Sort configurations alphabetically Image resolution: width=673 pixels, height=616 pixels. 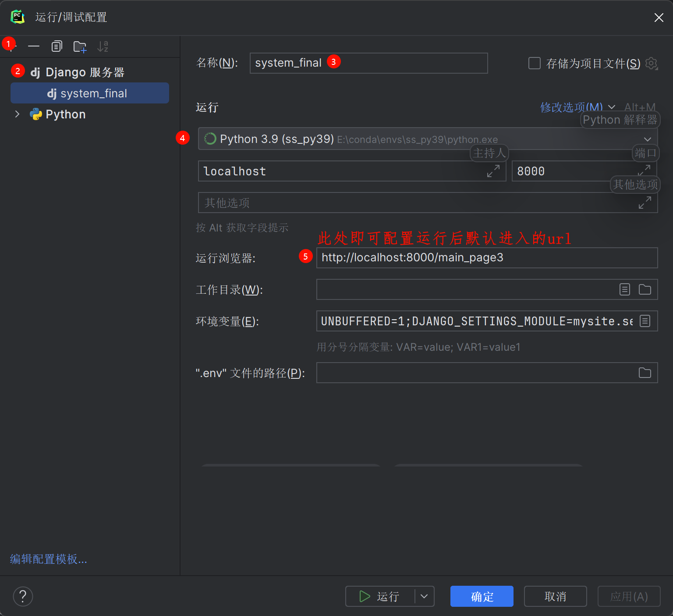[103, 46]
